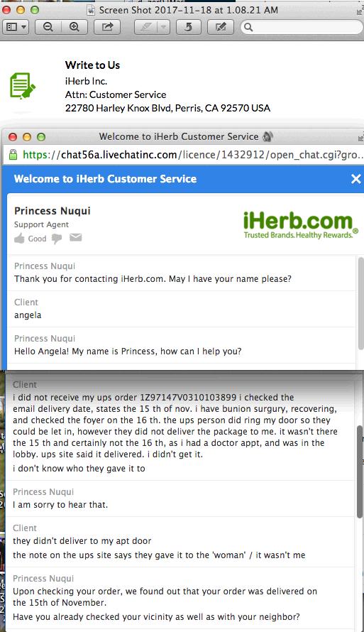364x632 pixels.
Task: Rotate the image with the rotate button
Action: click(x=187, y=27)
